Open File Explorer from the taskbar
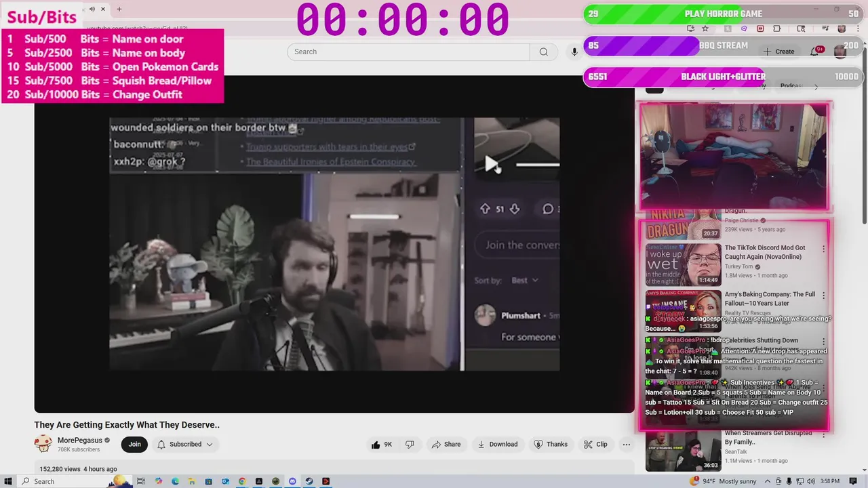The width and height of the screenshot is (868, 488). coord(192,481)
